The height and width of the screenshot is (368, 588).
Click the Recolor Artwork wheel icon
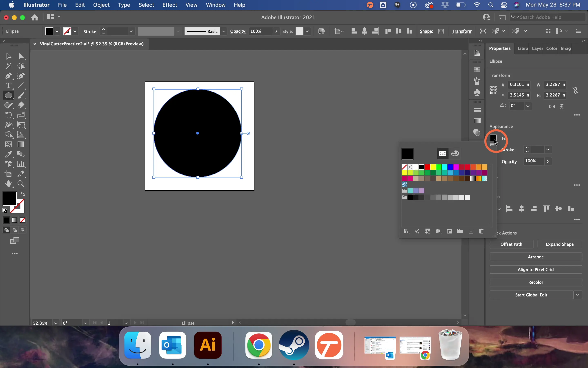321,31
